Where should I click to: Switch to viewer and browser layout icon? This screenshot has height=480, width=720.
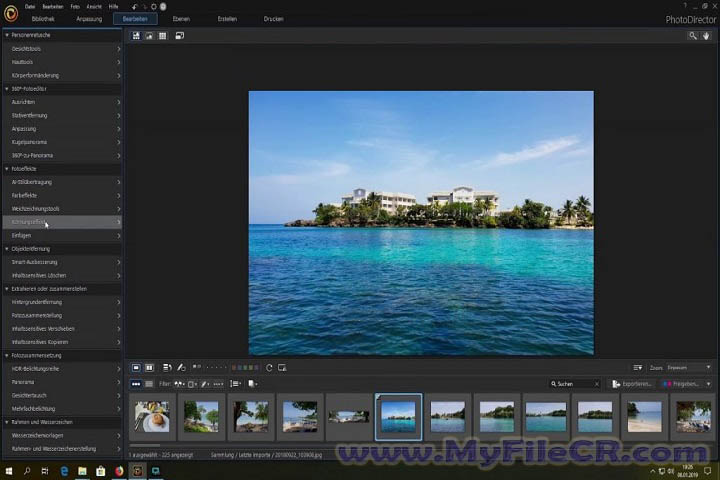(x=136, y=36)
